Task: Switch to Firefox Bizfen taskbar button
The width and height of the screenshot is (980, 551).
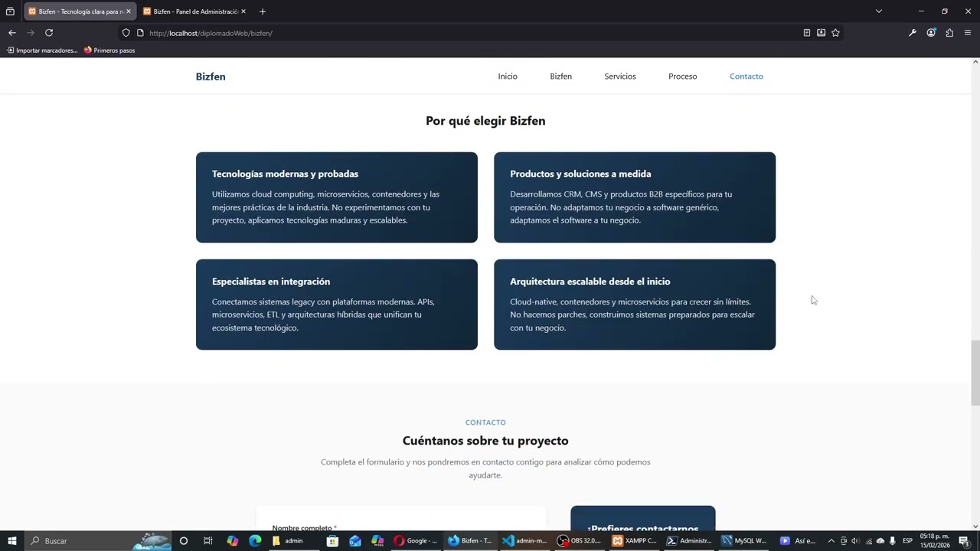Action: click(470, 541)
